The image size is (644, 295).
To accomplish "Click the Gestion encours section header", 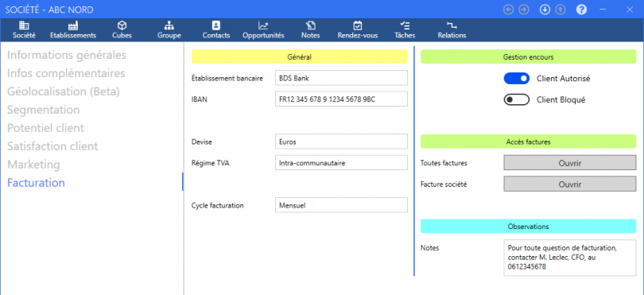I will tap(528, 57).
